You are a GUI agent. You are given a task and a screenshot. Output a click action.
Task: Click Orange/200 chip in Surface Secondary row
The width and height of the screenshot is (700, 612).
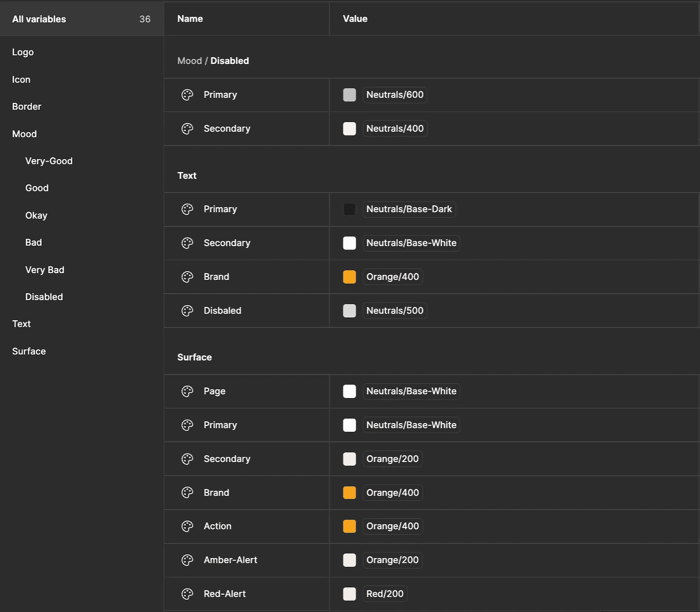coord(392,459)
